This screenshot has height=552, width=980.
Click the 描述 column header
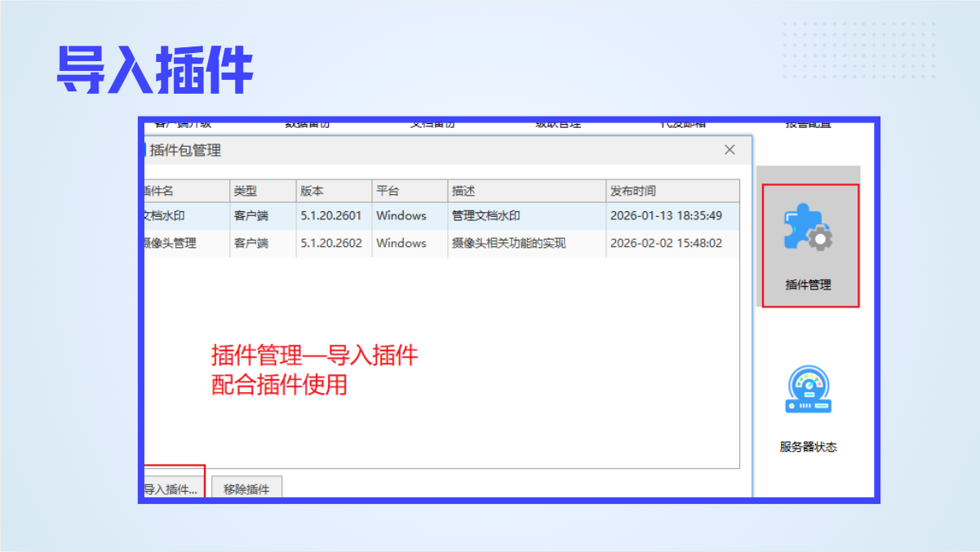point(463,191)
